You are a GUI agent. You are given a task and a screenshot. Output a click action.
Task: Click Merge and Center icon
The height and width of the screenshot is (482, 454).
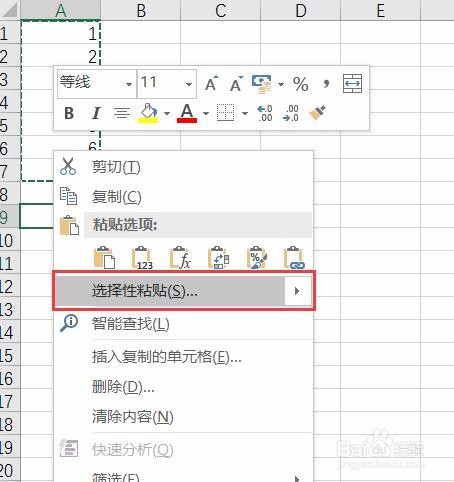pyautogui.click(x=352, y=83)
